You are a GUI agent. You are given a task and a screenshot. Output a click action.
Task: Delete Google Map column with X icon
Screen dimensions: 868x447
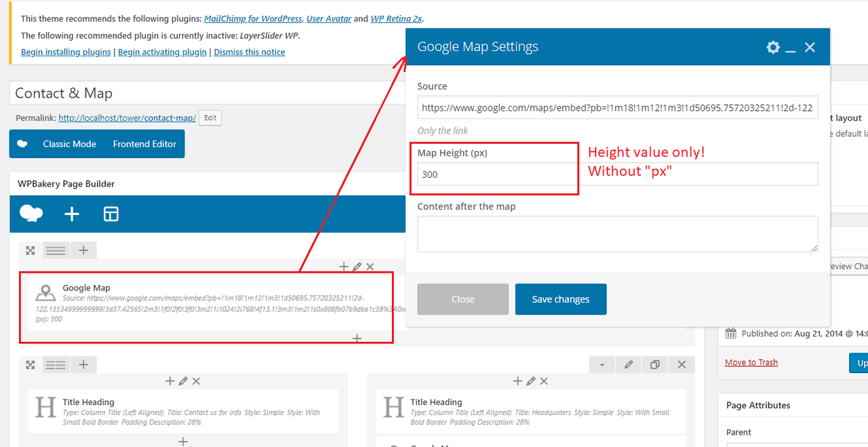click(x=370, y=267)
